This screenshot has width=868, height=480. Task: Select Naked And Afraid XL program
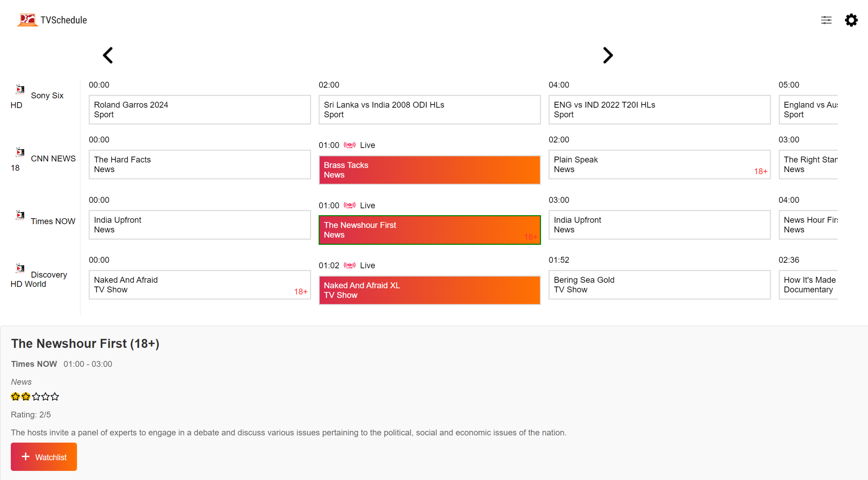[x=429, y=290]
